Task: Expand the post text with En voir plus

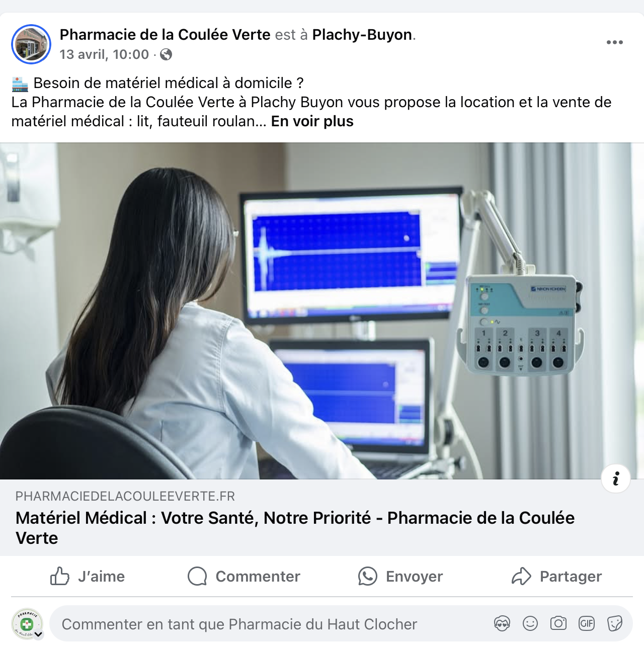Action: point(312,121)
